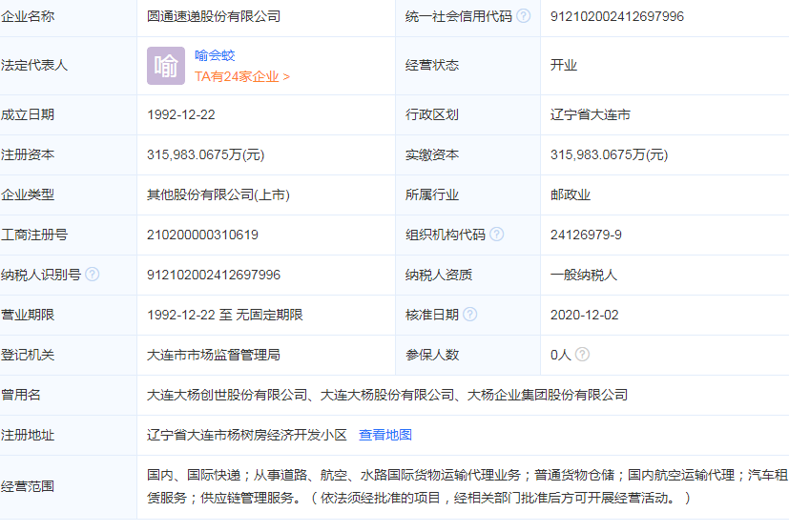
Task: Click the 工商注册号 value 210200000310619
Action: (202, 235)
